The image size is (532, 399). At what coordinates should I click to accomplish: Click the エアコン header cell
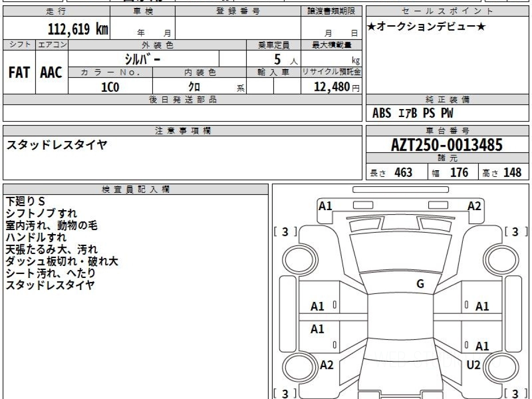point(52,45)
